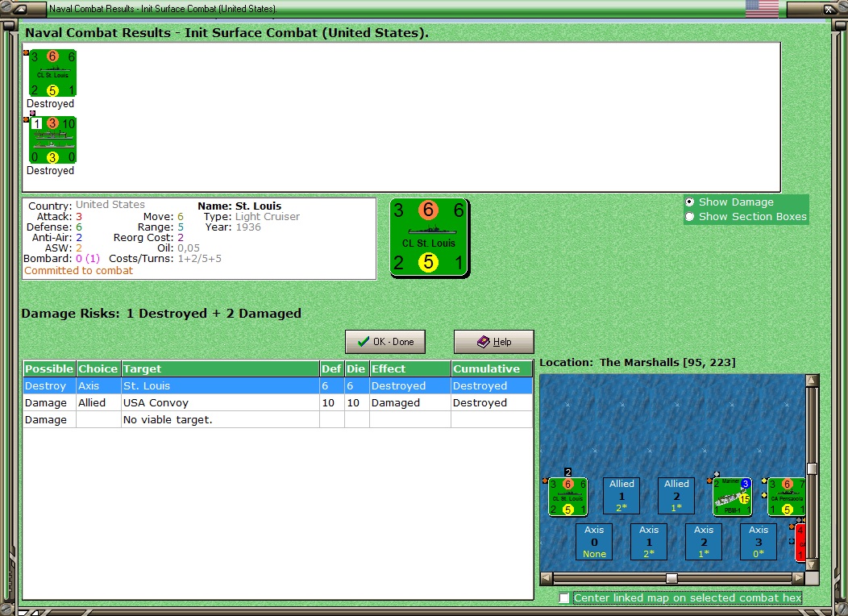Click the CL St. Louis counter on the map

(567, 497)
